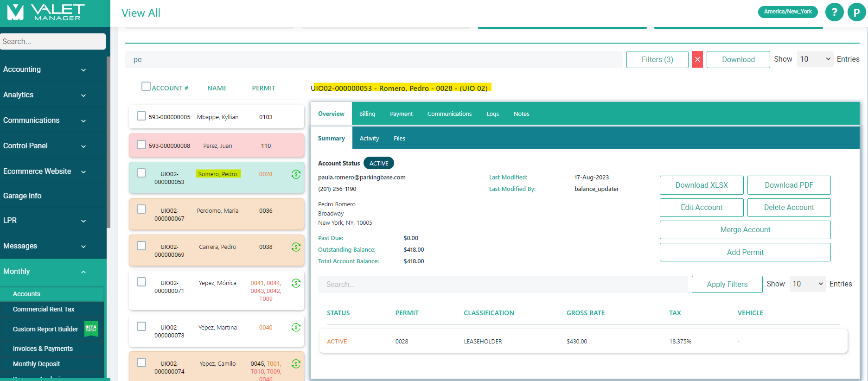Click the payment icon on Yepez, Martina row

pyautogui.click(x=296, y=328)
